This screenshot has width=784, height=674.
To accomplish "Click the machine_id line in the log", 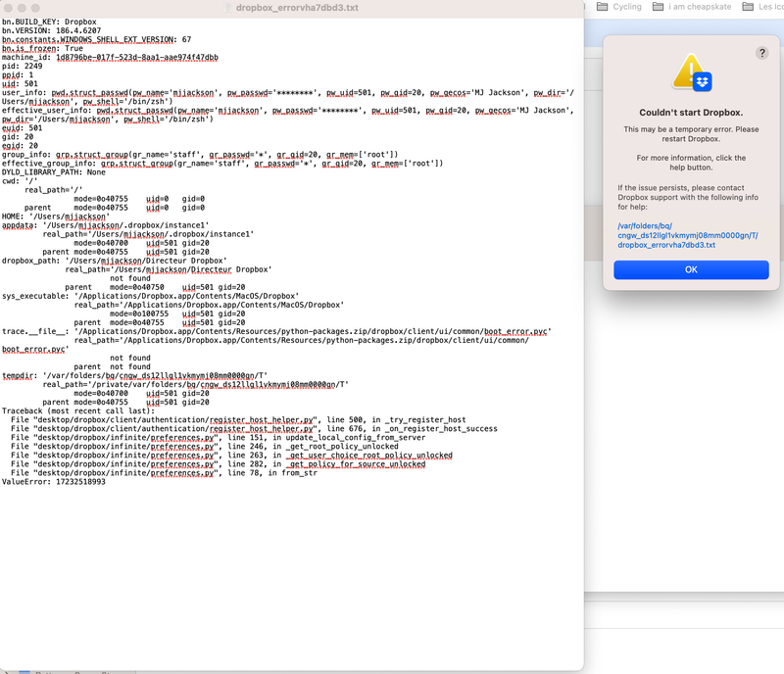I will coord(110,58).
